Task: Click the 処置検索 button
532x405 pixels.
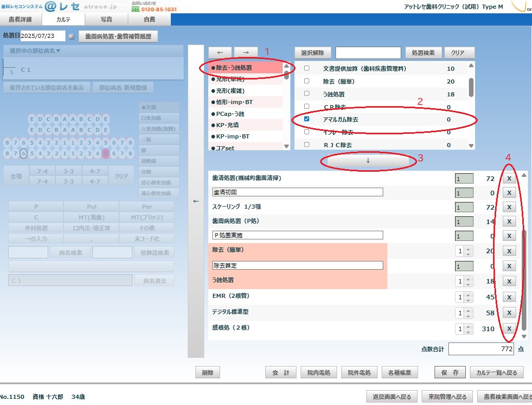Action: pyautogui.click(x=423, y=53)
